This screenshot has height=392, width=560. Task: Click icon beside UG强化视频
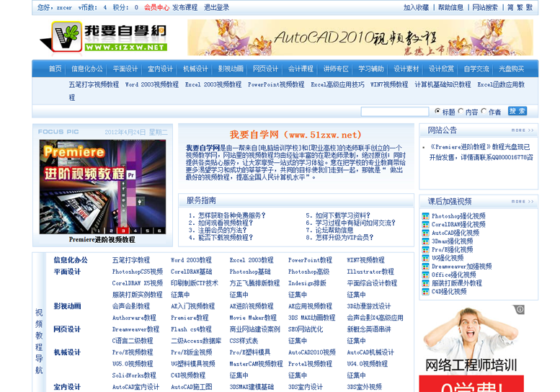425,258
